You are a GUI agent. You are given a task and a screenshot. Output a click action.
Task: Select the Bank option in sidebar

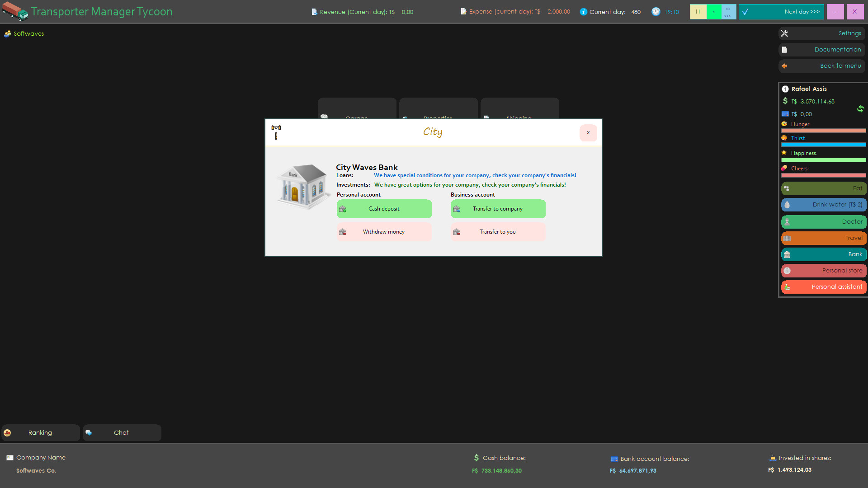pyautogui.click(x=823, y=254)
